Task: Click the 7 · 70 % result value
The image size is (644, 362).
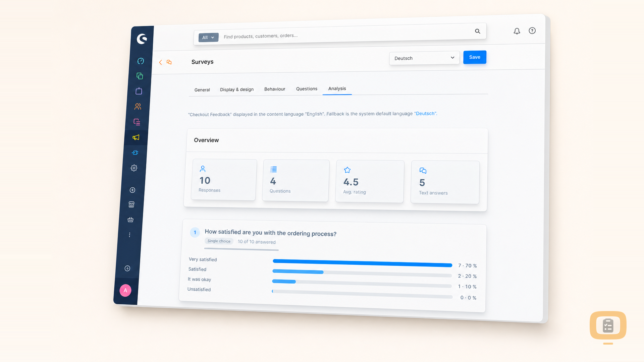Action: click(x=468, y=265)
